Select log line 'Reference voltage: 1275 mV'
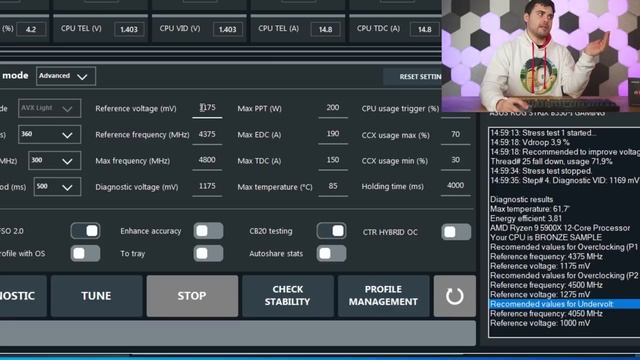Screen dimensions: 640x360 click(x=540, y=295)
